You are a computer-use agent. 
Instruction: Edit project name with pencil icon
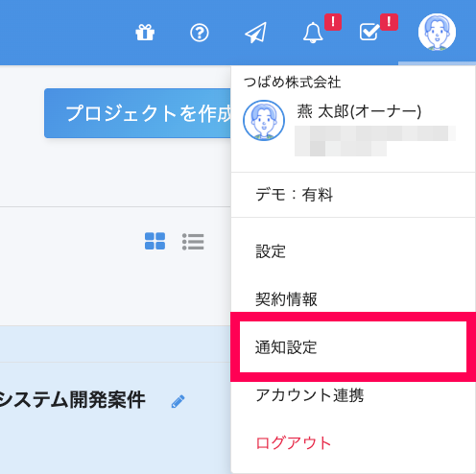[178, 401]
